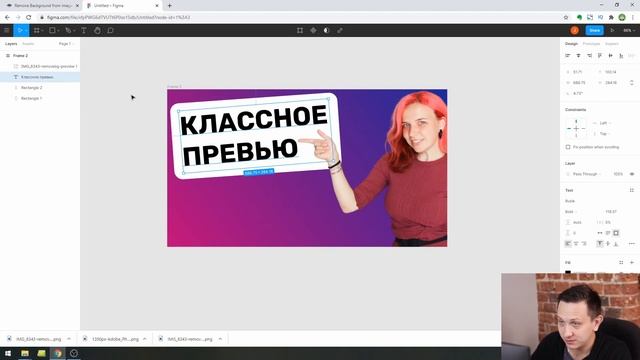Select the Comment tool
640x360 pixels.
pyautogui.click(x=110, y=31)
